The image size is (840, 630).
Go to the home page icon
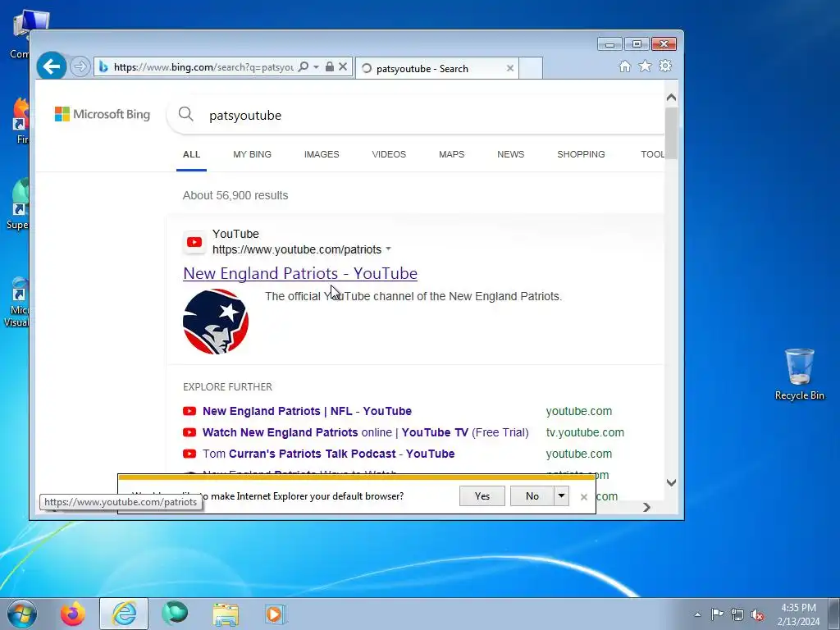[624, 66]
